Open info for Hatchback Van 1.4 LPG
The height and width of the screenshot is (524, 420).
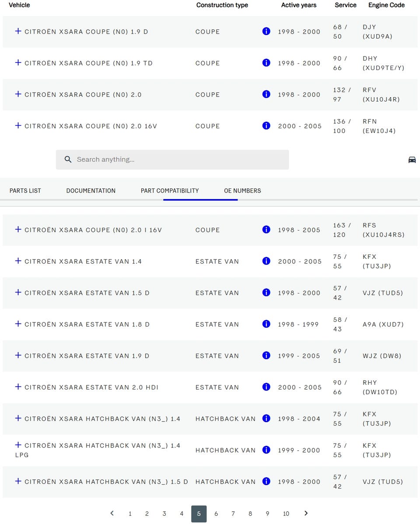pos(266,450)
